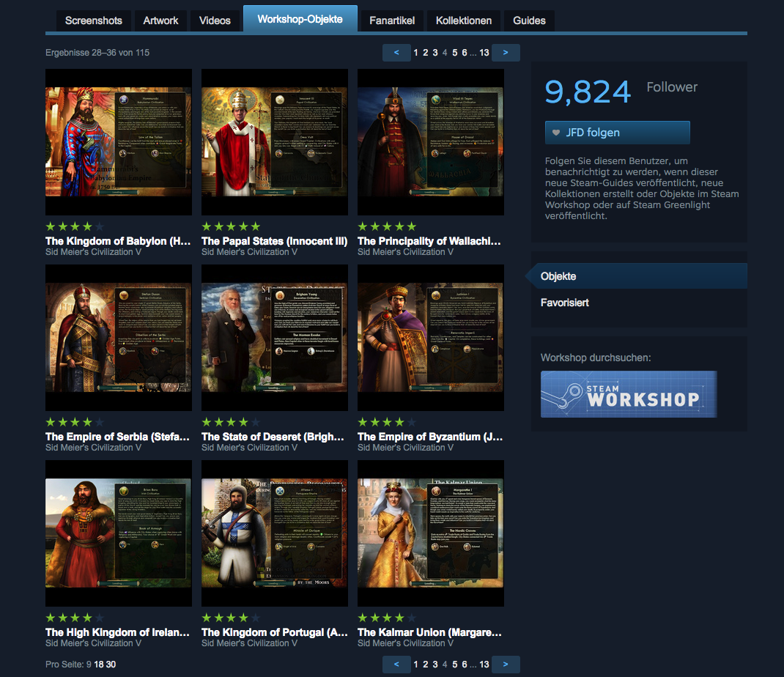The width and height of the screenshot is (784, 677).
Task: Go to page 1 above the results
Action: click(415, 53)
